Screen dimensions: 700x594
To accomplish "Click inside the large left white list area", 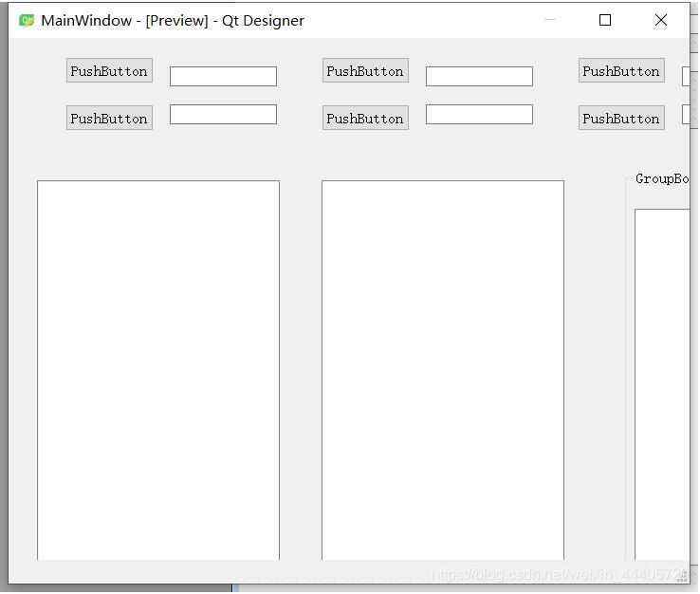I will point(158,370).
